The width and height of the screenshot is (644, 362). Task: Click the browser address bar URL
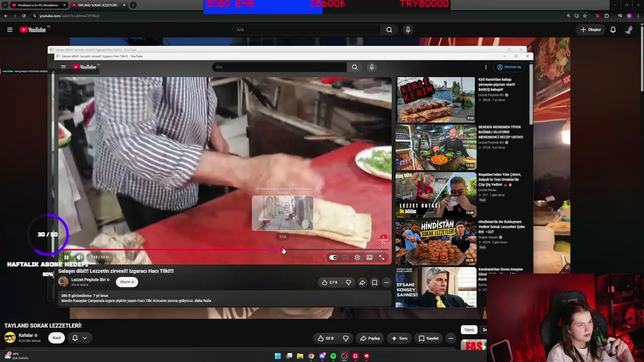[x=69, y=16]
